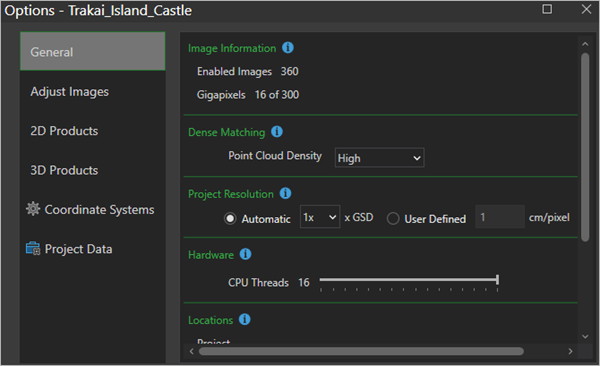Select the Automatic resolution radio button
The width and height of the screenshot is (600, 366).
tap(230, 219)
